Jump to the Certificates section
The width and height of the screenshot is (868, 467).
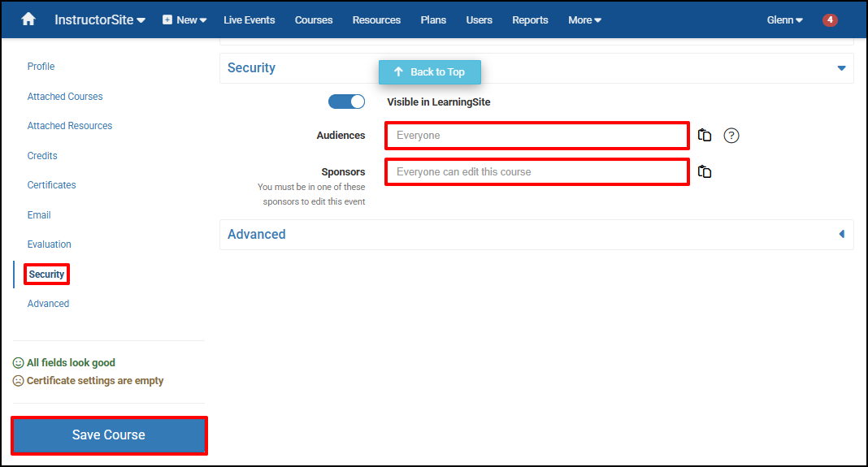[x=51, y=185]
